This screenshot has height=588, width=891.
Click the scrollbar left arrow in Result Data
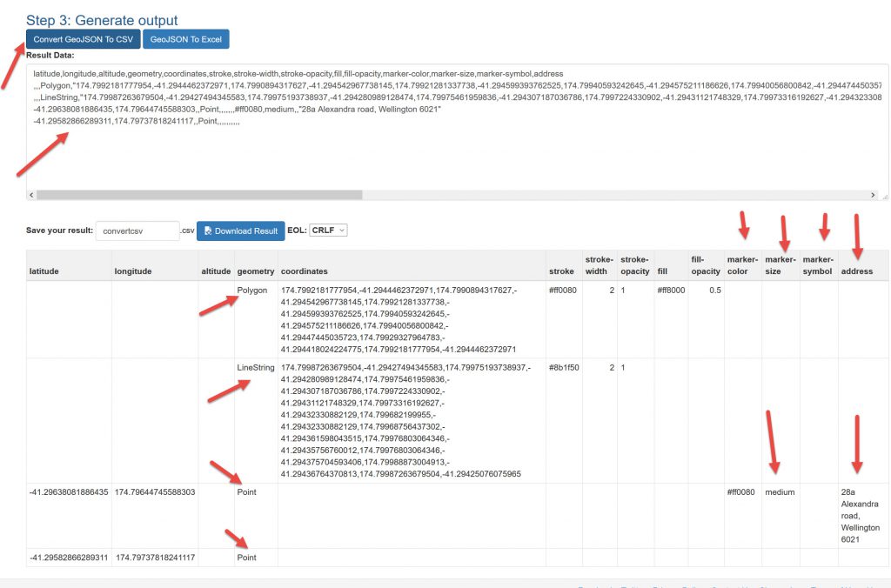tap(32, 195)
